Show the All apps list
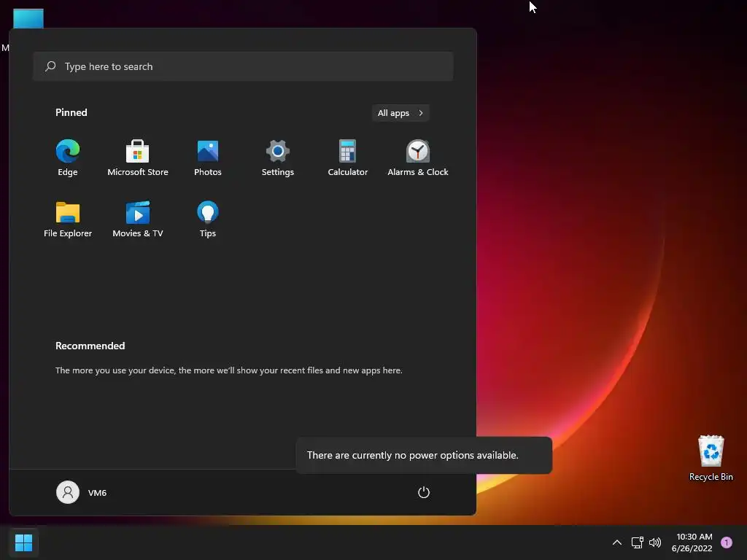 (400, 113)
